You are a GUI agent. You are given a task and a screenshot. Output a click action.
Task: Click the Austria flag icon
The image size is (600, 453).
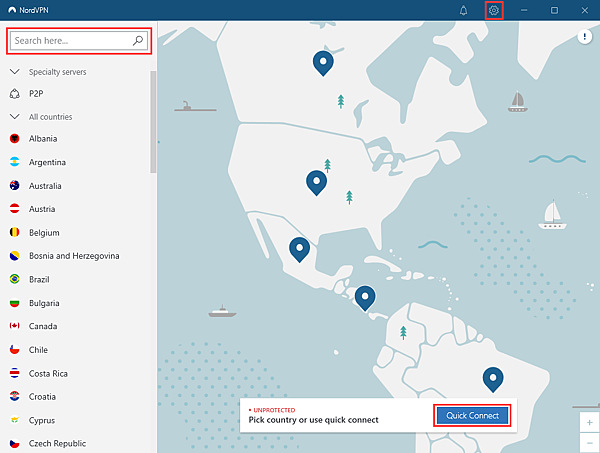click(15, 209)
